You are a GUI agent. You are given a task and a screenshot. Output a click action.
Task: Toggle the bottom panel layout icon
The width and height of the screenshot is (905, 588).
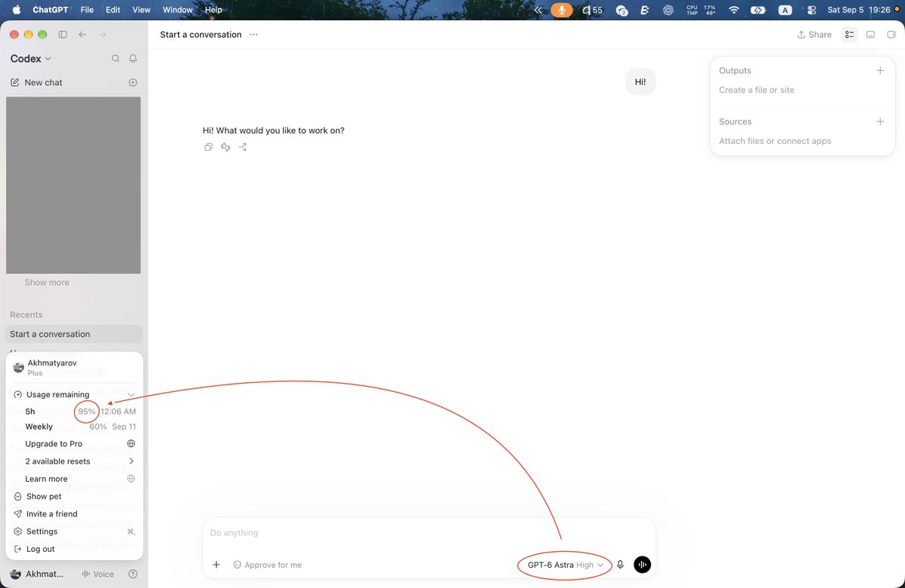pos(870,35)
